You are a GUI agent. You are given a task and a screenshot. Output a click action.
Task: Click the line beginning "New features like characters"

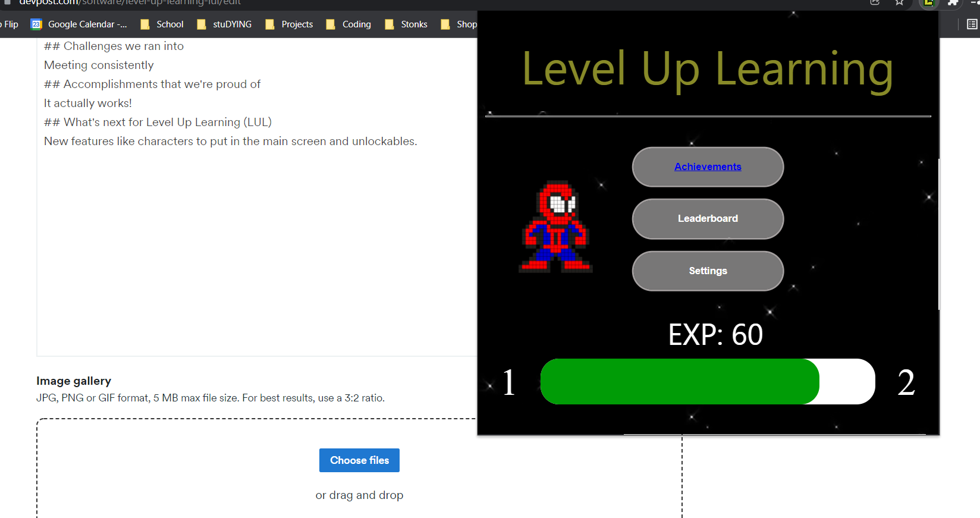tap(231, 141)
